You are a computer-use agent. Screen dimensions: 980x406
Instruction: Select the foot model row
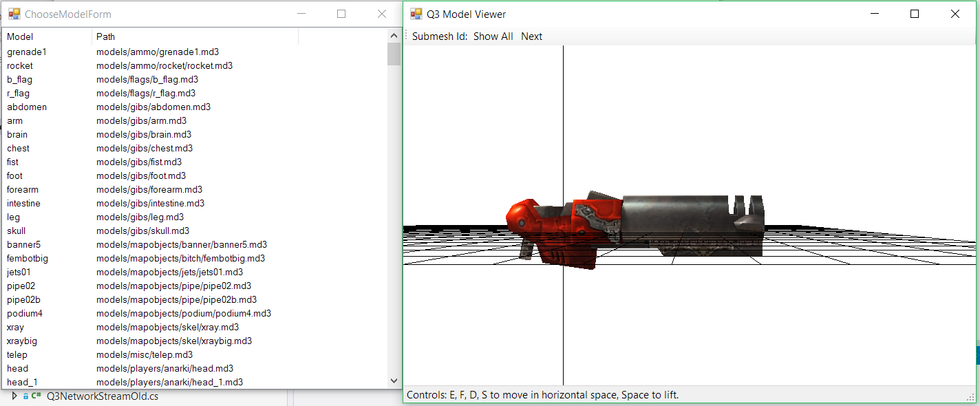pyautogui.click(x=195, y=175)
